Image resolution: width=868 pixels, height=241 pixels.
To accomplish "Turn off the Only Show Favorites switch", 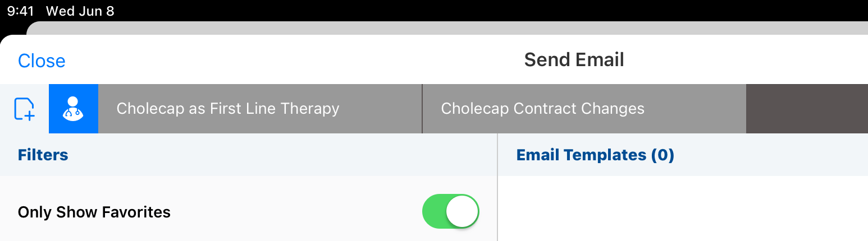I will point(450,211).
